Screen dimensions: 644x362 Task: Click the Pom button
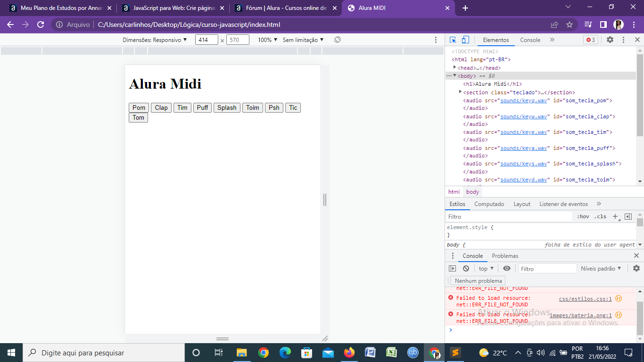(139, 108)
